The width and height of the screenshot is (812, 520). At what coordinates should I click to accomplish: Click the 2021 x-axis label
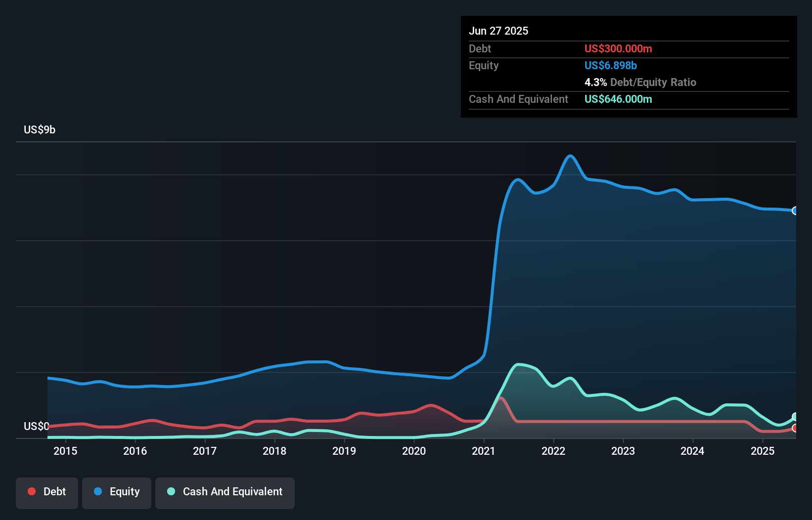click(x=484, y=451)
